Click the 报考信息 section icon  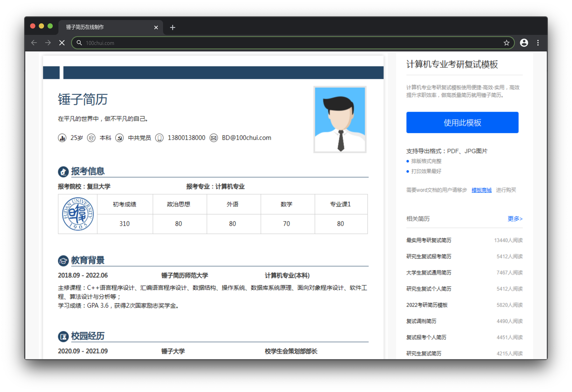click(63, 172)
